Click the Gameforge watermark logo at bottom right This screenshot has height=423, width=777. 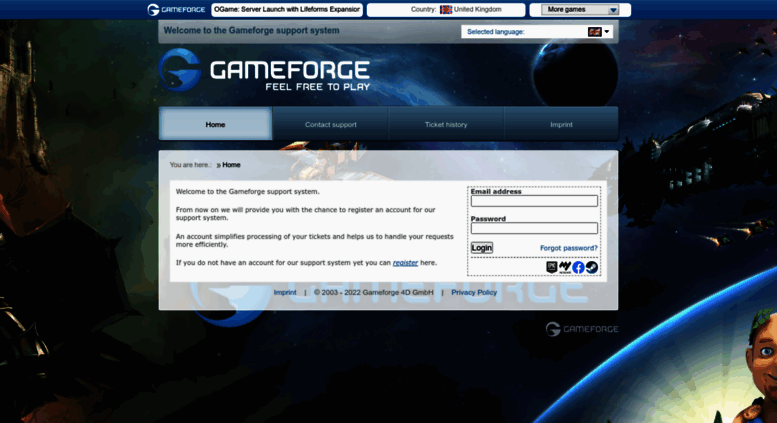coord(581,329)
